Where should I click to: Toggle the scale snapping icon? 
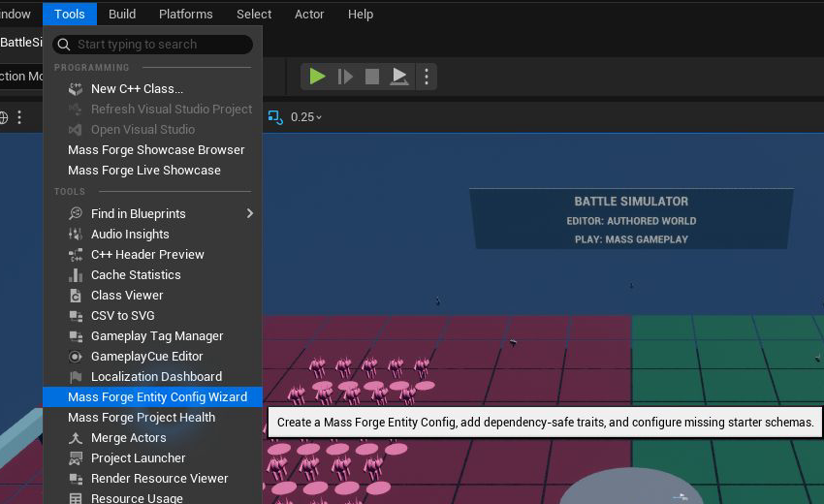click(x=275, y=117)
